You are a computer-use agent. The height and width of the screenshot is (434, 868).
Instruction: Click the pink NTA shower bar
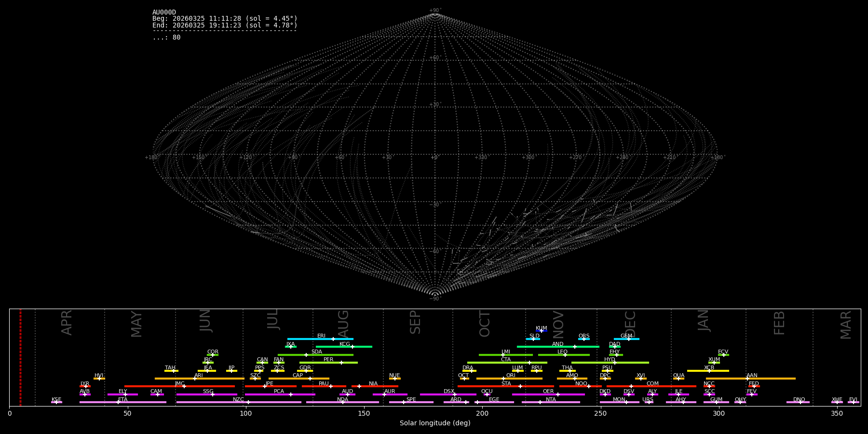click(551, 402)
